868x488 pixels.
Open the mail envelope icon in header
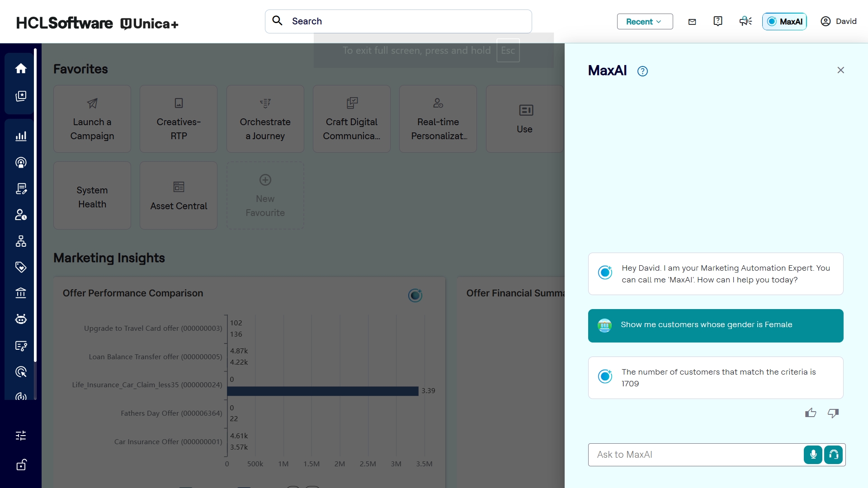coord(692,22)
